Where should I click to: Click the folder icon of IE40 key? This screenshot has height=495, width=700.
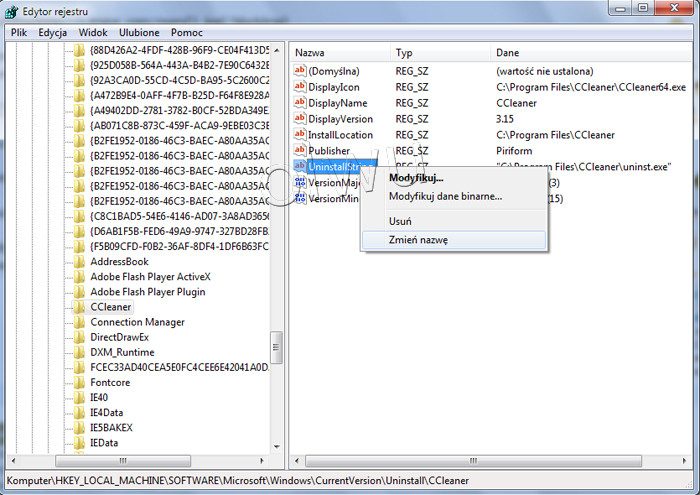tap(79, 397)
